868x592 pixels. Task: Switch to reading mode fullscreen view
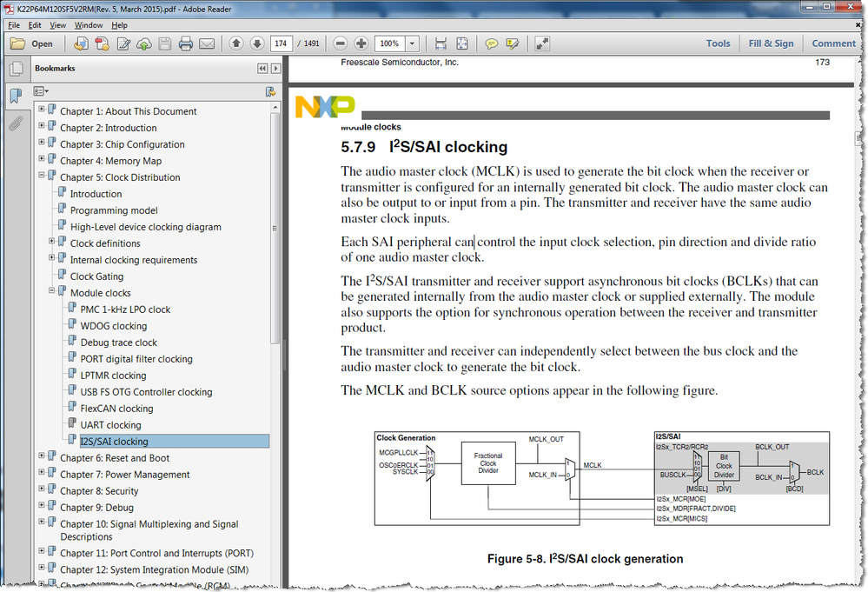click(542, 43)
